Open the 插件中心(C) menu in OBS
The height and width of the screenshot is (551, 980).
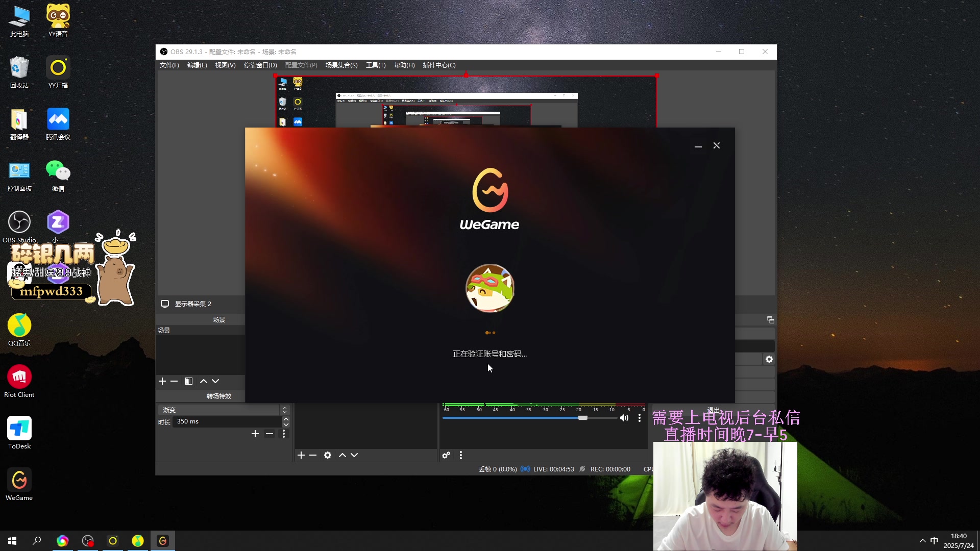tap(439, 65)
